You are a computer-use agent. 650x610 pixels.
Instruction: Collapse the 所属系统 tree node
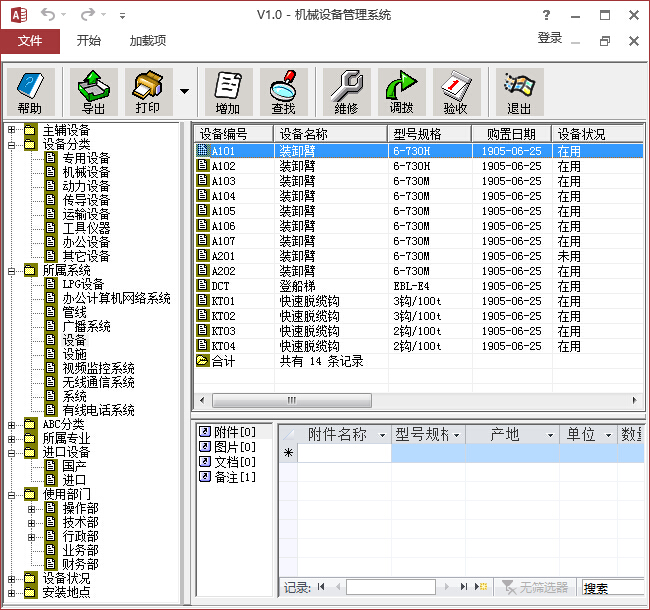tap(12, 271)
